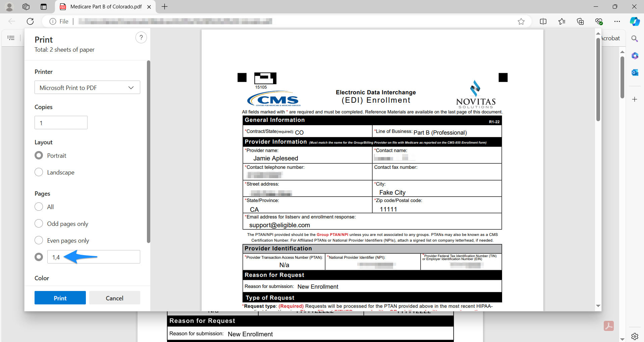Open the Workspaces icon

point(26,7)
